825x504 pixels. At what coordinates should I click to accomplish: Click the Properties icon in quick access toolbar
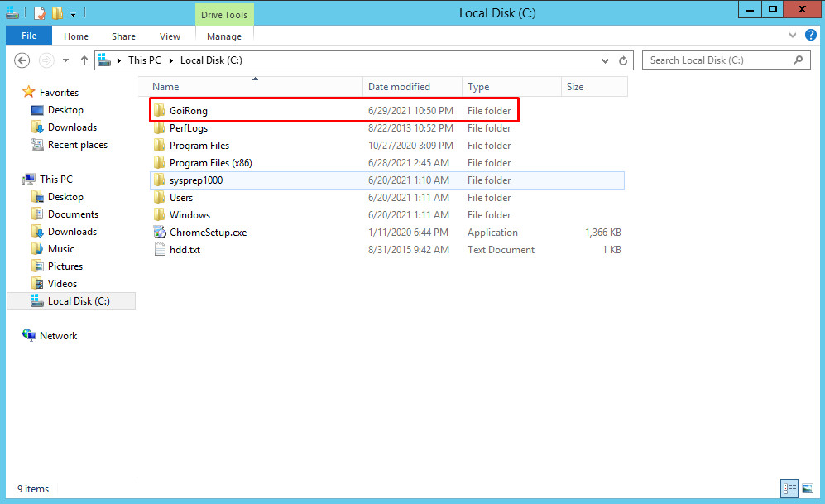[x=39, y=12]
